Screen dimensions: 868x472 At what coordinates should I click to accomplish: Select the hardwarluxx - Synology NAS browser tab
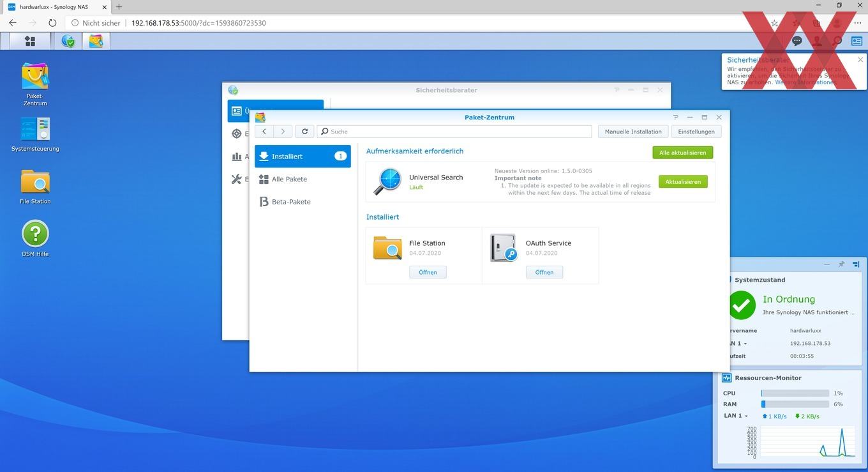[x=56, y=6]
